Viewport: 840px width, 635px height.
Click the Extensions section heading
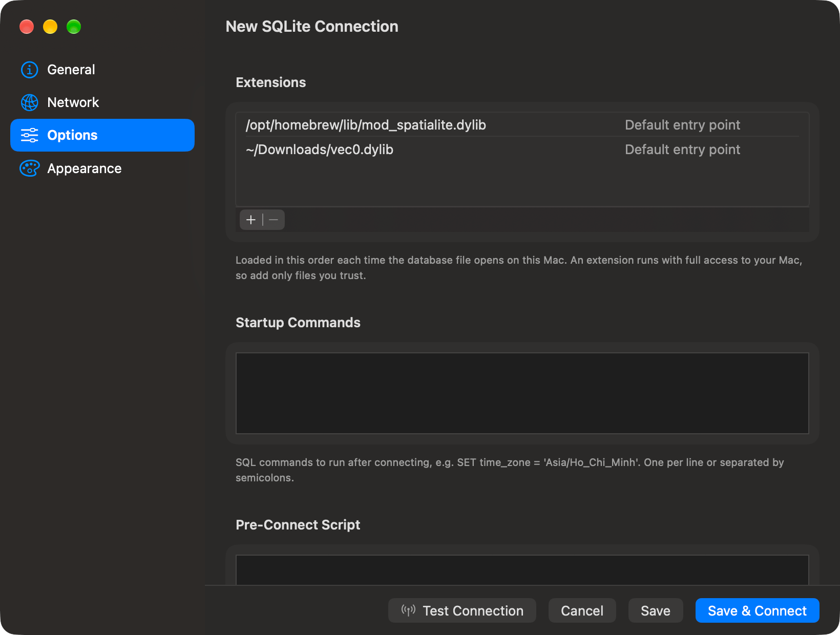point(270,82)
